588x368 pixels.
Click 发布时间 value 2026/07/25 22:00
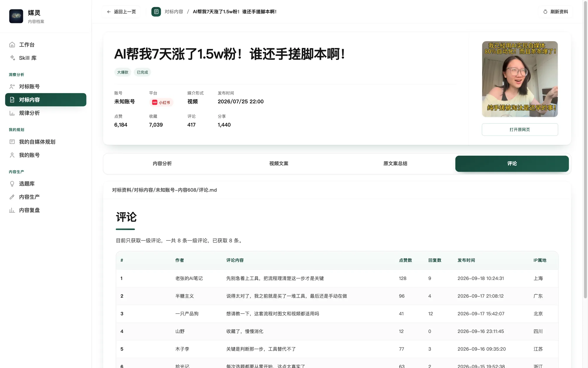[x=240, y=102]
